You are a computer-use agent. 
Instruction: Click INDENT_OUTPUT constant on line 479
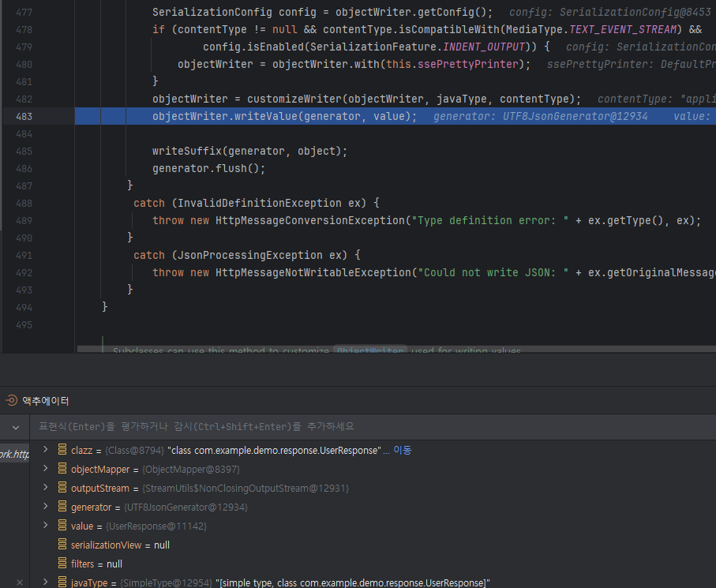(x=484, y=47)
